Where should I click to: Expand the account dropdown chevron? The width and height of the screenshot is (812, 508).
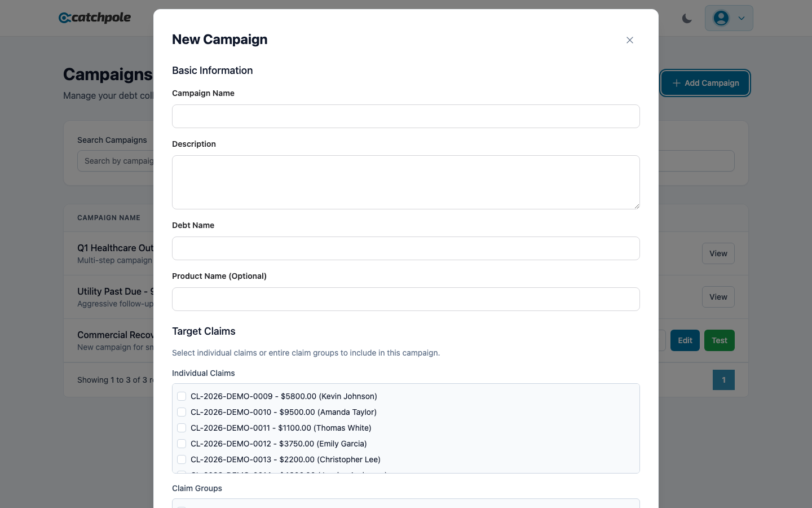pos(742,18)
